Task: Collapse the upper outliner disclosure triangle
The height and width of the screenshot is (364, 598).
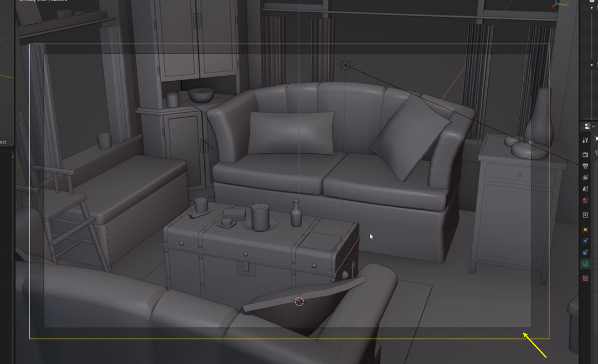Action: click(x=591, y=8)
